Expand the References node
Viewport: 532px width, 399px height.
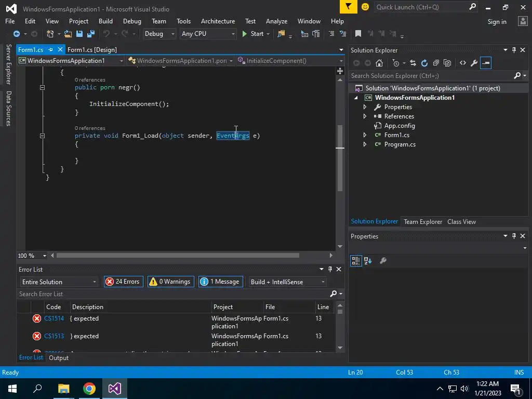coord(365,116)
